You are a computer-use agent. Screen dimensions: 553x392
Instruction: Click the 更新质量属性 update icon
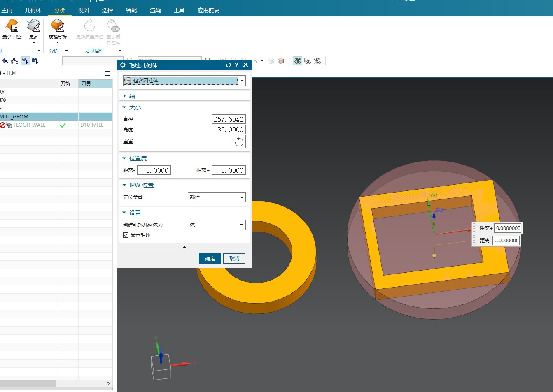tap(90, 26)
